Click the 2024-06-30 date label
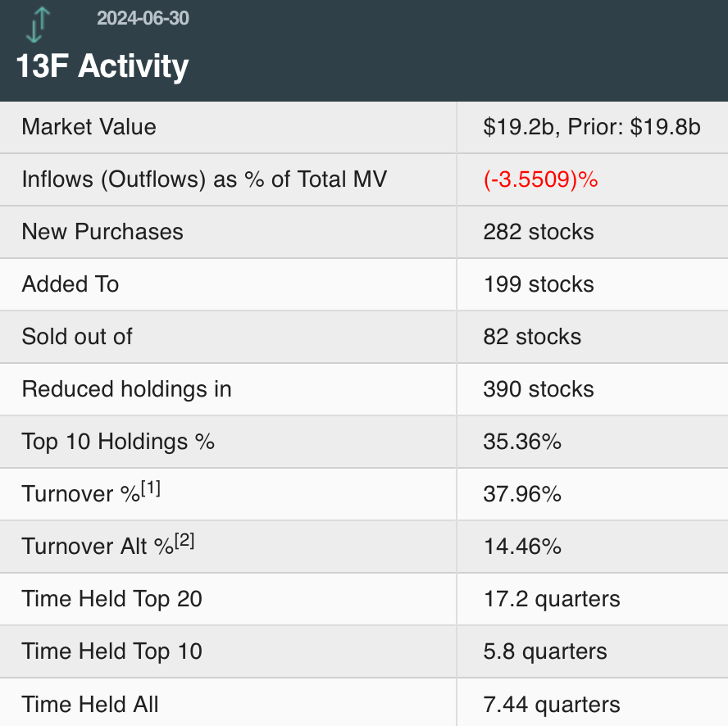Image resolution: width=728 pixels, height=726 pixels. (x=143, y=18)
